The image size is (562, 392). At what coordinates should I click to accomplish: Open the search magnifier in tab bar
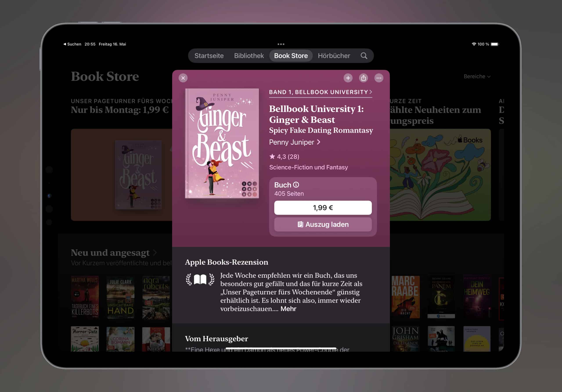tap(364, 56)
